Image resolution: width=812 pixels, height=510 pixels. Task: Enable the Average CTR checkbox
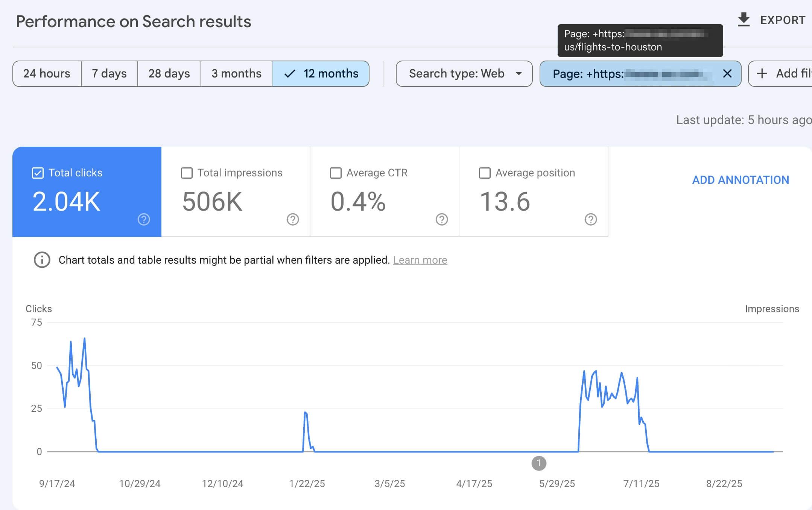tap(336, 173)
